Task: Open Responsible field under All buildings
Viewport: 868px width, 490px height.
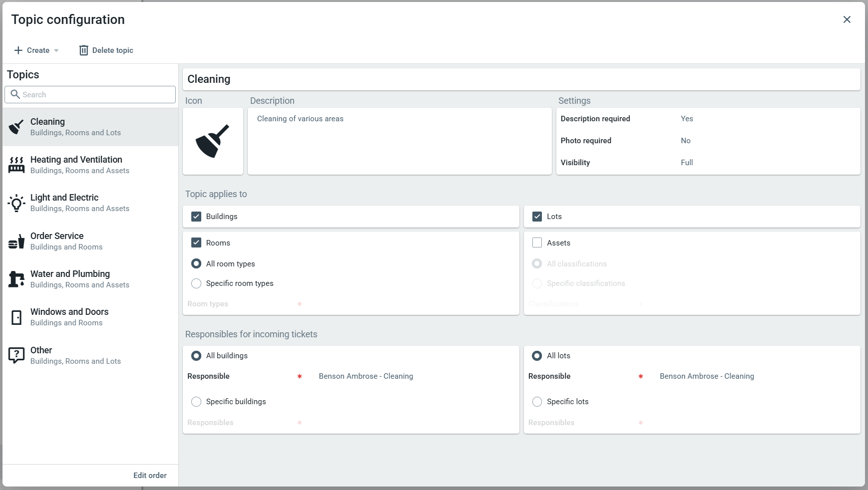Action: [366, 376]
